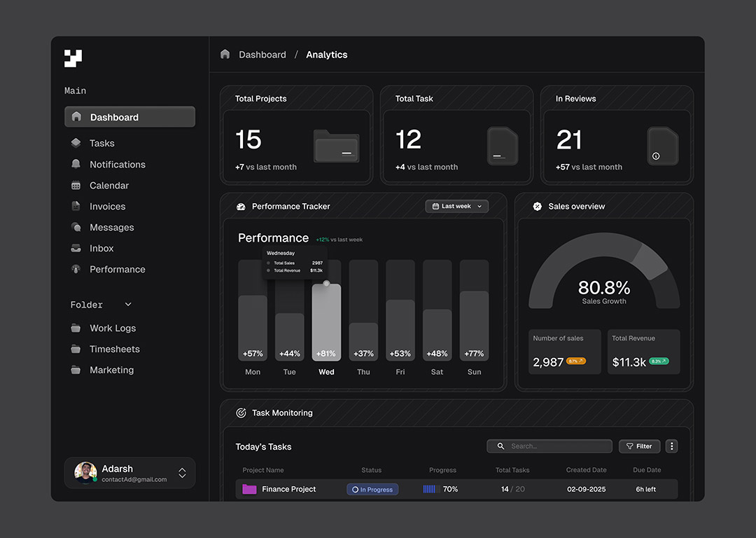The height and width of the screenshot is (538, 756).
Task: Click the Filter button above the task table
Action: (638, 446)
